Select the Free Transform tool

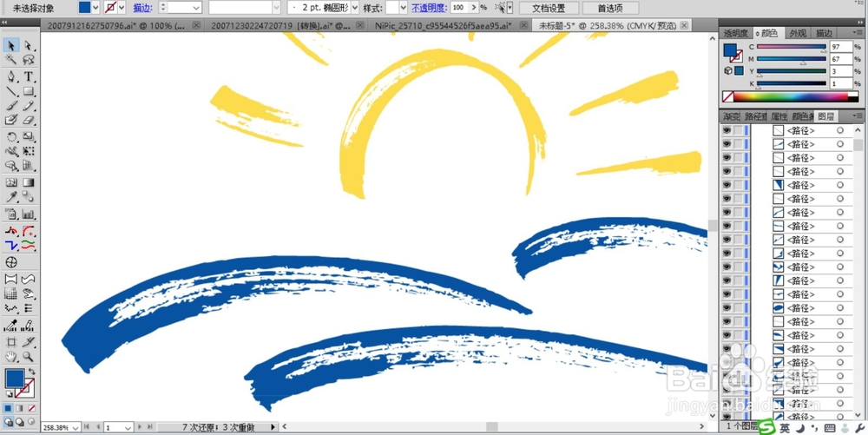click(29, 151)
